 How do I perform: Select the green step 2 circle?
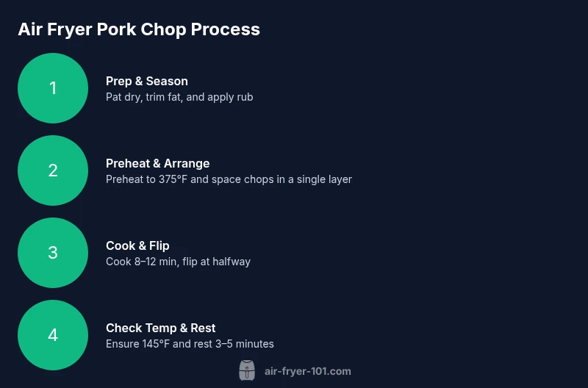[53, 170]
